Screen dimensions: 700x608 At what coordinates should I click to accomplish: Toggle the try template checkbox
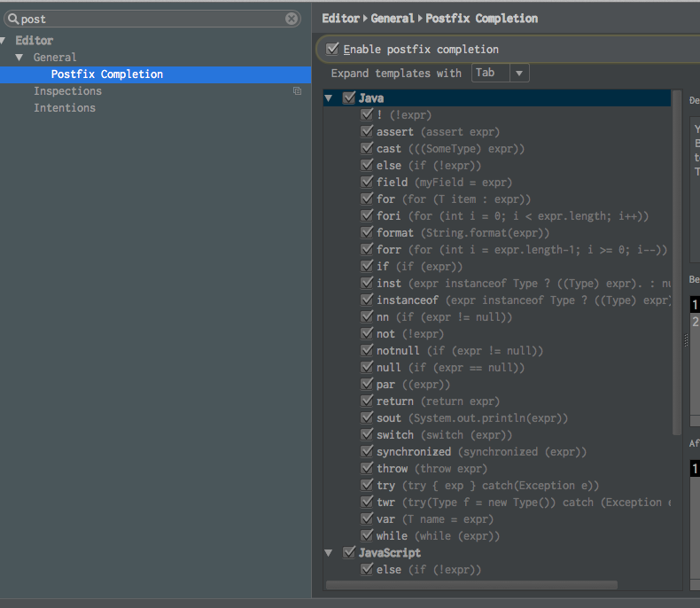coord(367,485)
